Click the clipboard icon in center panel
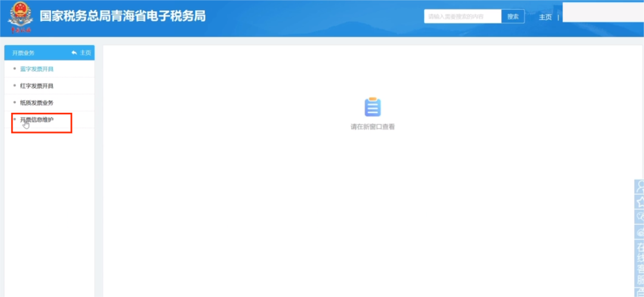 click(373, 107)
